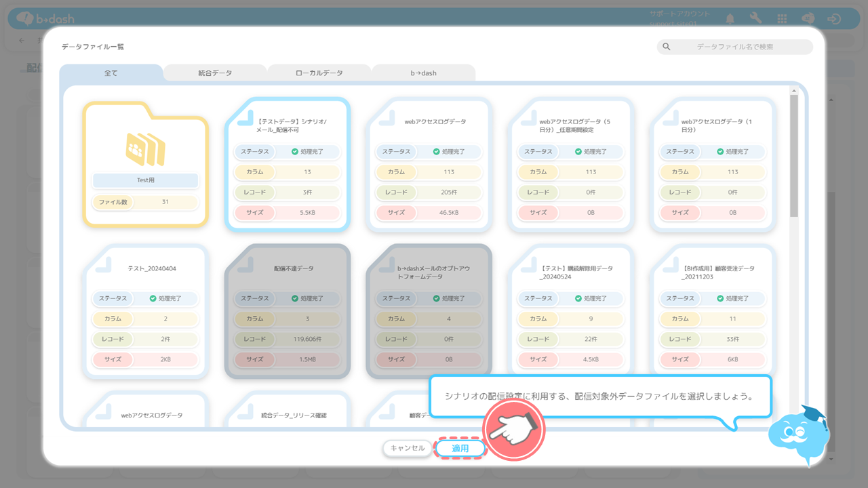The height and width of the screenshot is (488, 868).
Task: Open the yellow Test用 folder icon
Action: pos(145,150)
